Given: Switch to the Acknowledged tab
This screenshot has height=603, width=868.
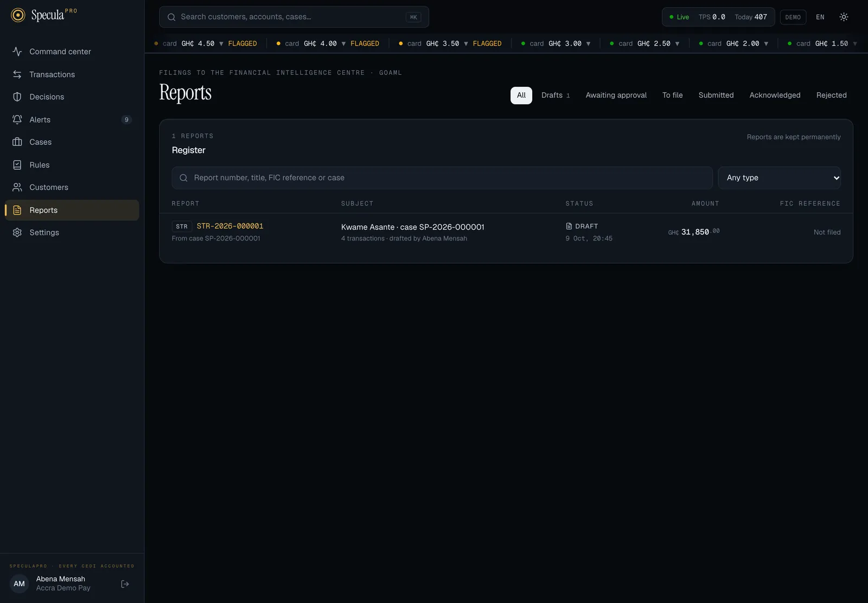Looking at the screenshot, I should coord(775,96).
